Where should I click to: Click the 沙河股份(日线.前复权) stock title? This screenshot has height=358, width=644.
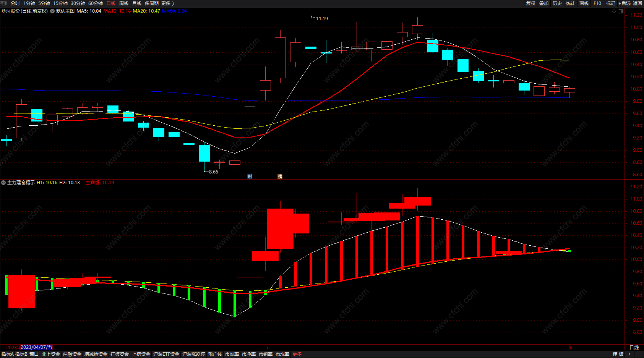[x=24, y=11]
